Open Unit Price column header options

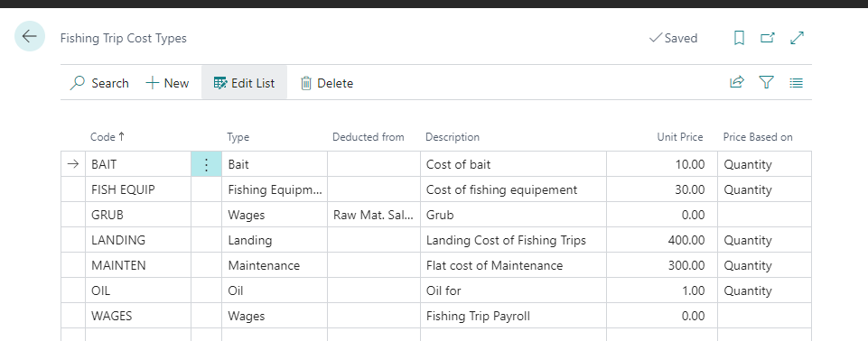[x=680, y=137]
